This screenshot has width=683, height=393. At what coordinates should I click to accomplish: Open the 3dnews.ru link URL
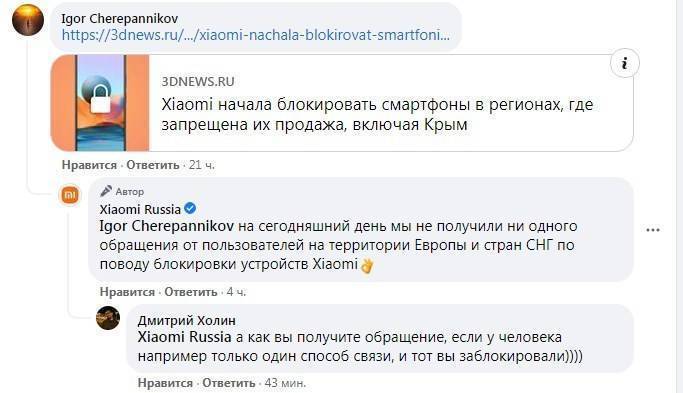pos(256,35)
